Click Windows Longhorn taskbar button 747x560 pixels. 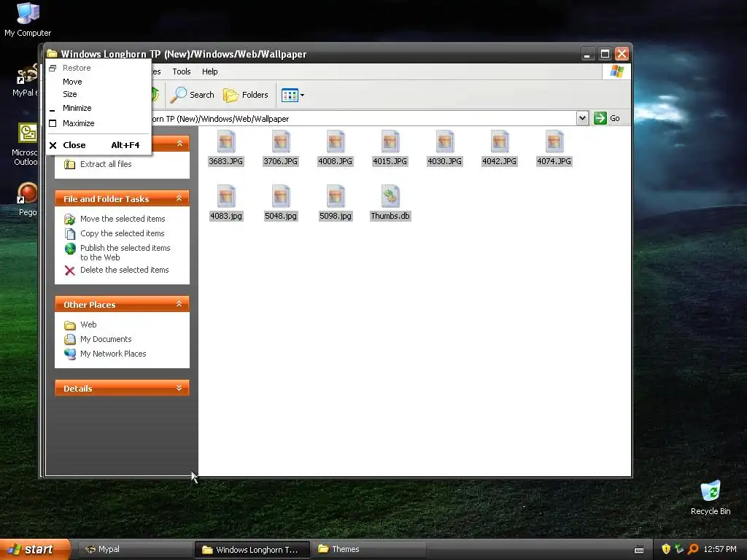(252, 550)
